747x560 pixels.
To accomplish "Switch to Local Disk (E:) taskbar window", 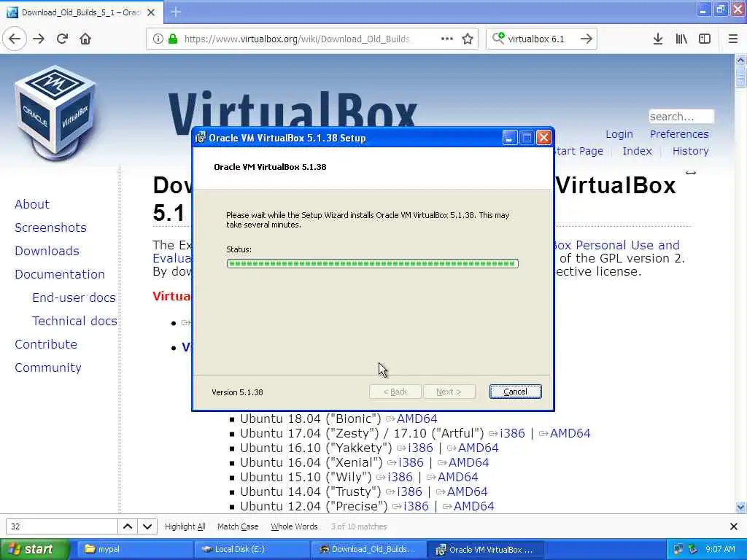I will point(252,550).
